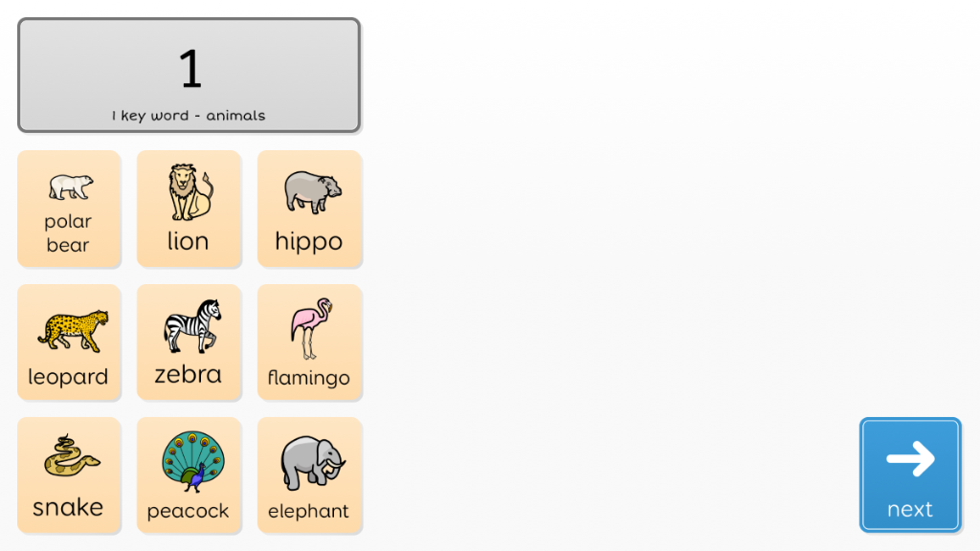This screenshot has height=551, width=980.
Task: Pick the zebra picture card
Action: tap(189, 342)
